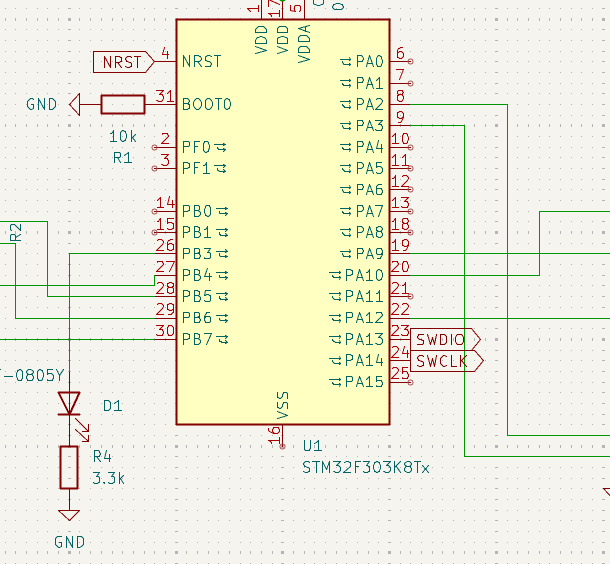Click the unconnected end of pin 25

click(x=410, y=382)
